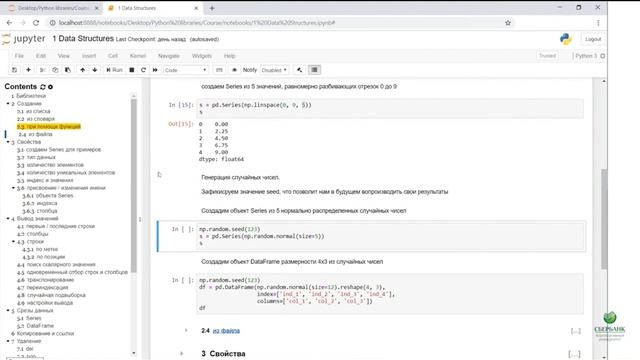Select highlighted 2.3 entry in Contents
The image size is (640, 360).
pyautogui.click(x=49, y=127)
